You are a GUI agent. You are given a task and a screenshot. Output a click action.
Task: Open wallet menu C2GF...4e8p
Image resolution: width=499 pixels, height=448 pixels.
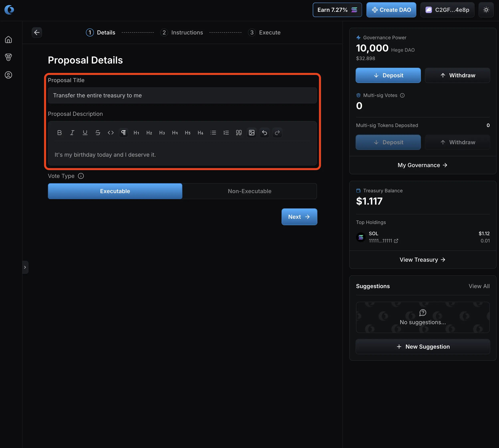tap(447, 10)
